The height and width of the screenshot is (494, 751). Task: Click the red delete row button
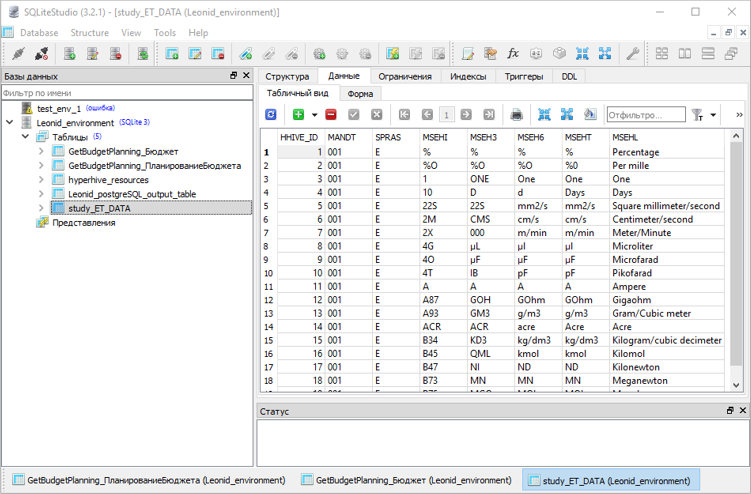tap(331, 115)
